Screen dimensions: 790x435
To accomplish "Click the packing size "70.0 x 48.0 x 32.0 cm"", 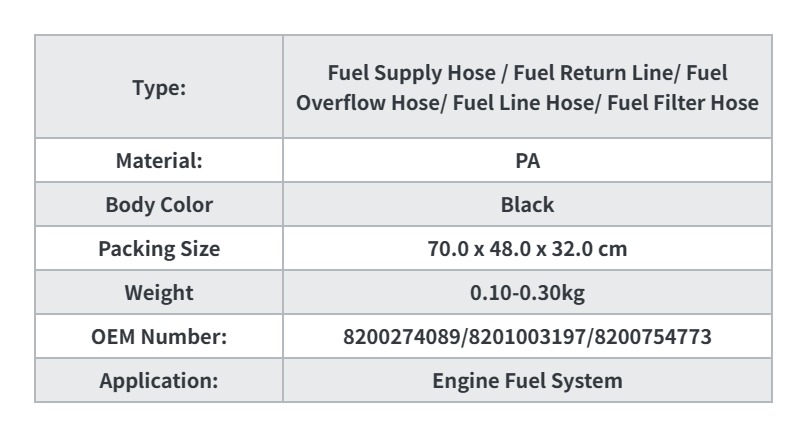I will tap(527, 249).
